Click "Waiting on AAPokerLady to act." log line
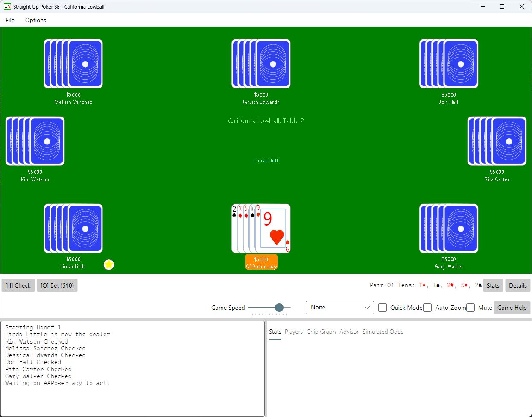The image size is (532, 417). (57, 383)
